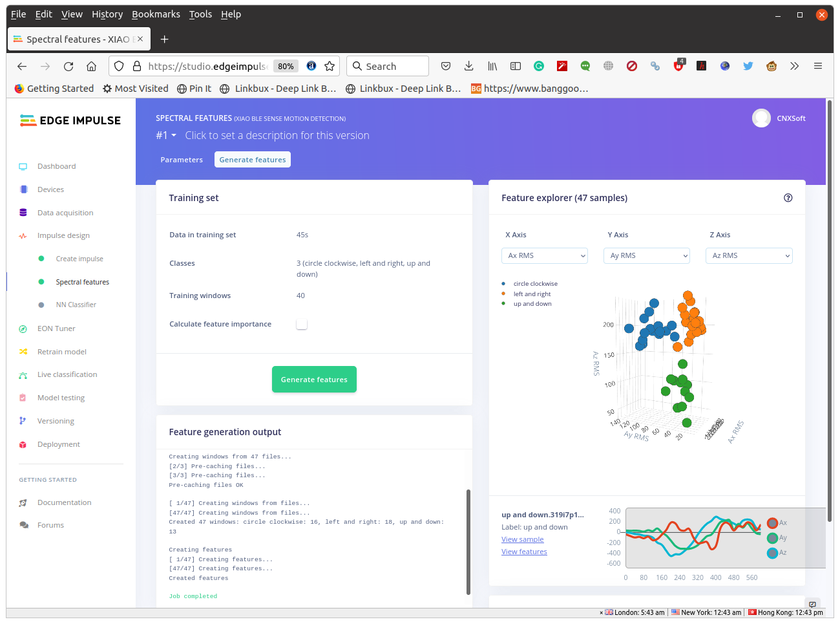The image size is (840, 624).
Task: Click the feature generation output scrollbar
Action: pyautogui.click(x=468, y=542)
